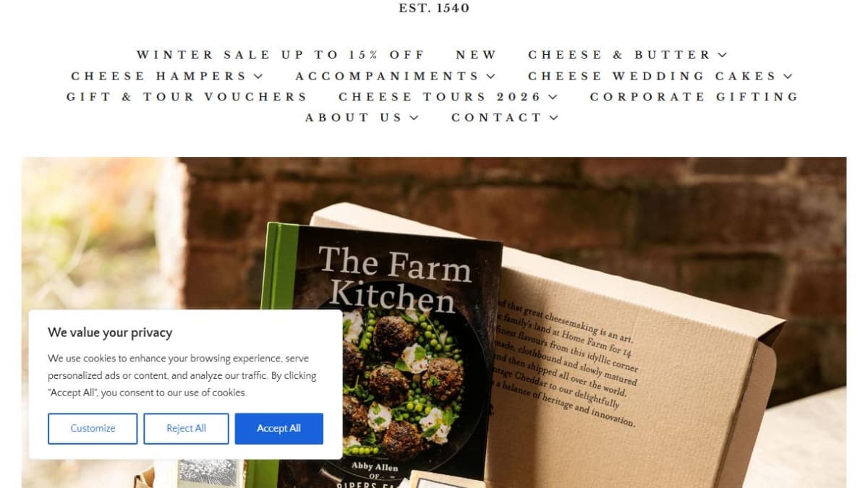Open Winter Sale up to 15% off
Screen dimensions: 868x488
tap(280, 55)
